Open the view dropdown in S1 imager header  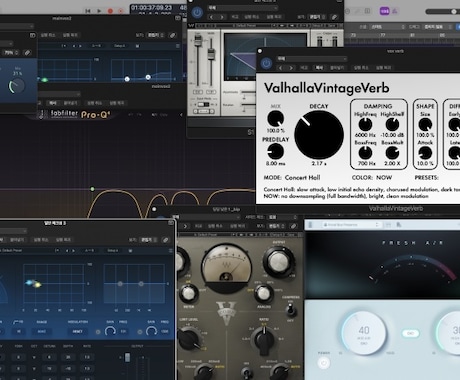(x=317, y=17)
